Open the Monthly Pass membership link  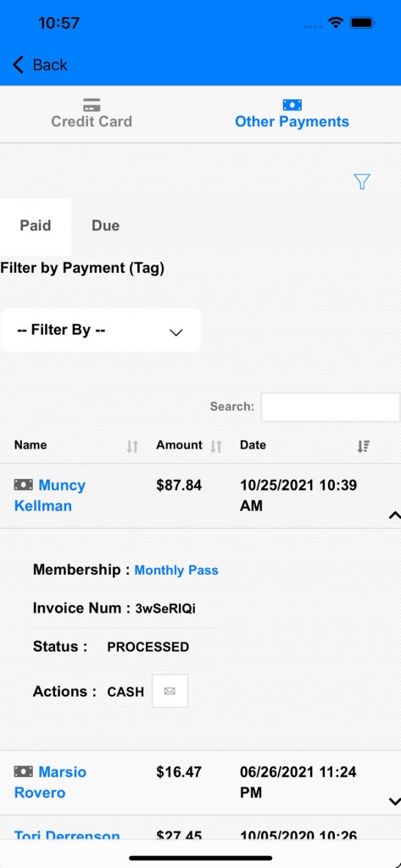[176, 570]
